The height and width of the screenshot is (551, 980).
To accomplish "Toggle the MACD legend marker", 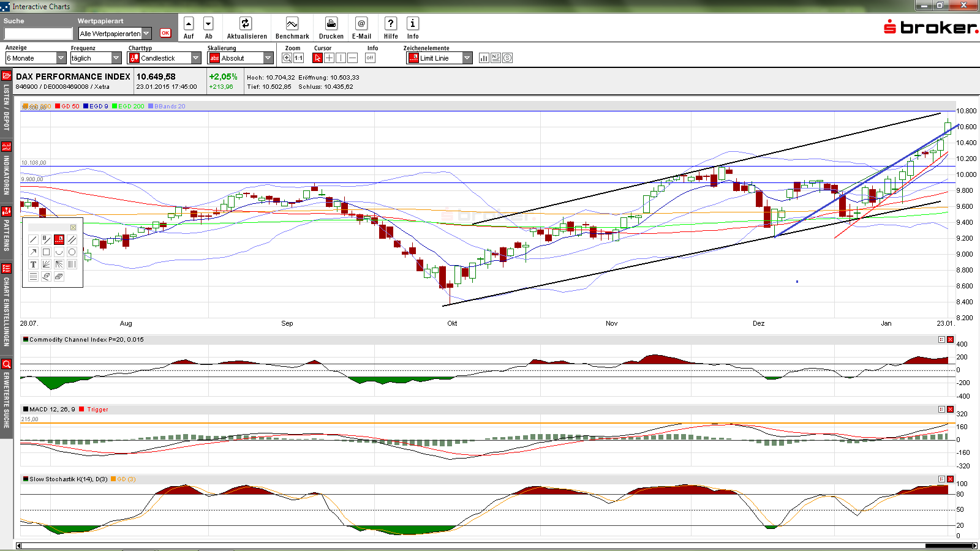I will (26, 409).
